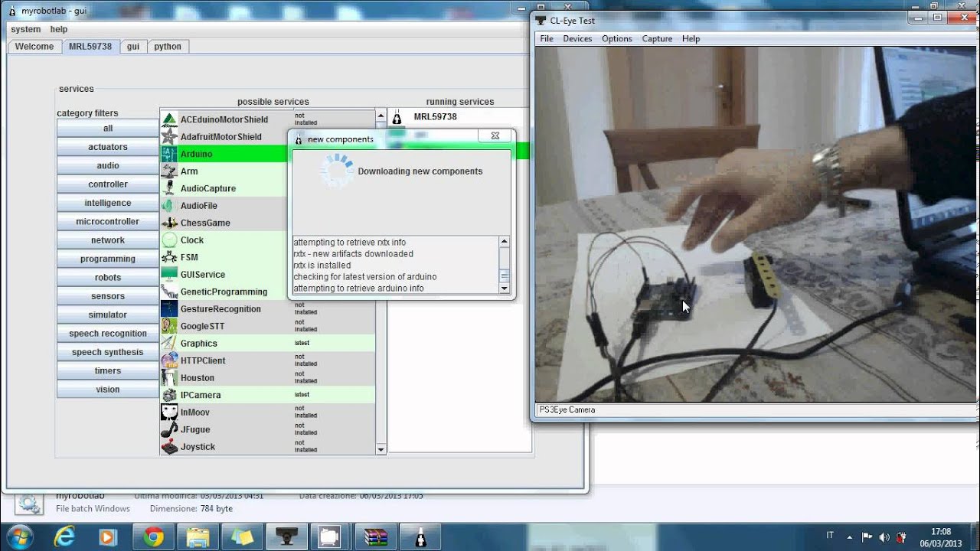Screen dimensions: 980x551
Task: Open the Windows Start menu
Action: coord(18,536)
